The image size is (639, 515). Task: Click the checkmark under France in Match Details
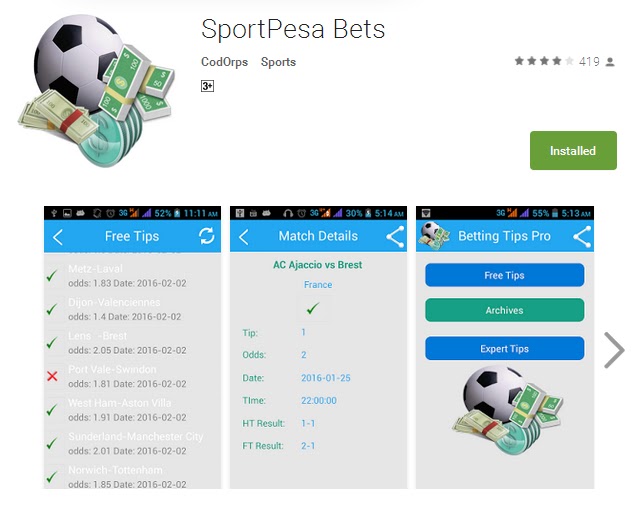click(313, 308)
